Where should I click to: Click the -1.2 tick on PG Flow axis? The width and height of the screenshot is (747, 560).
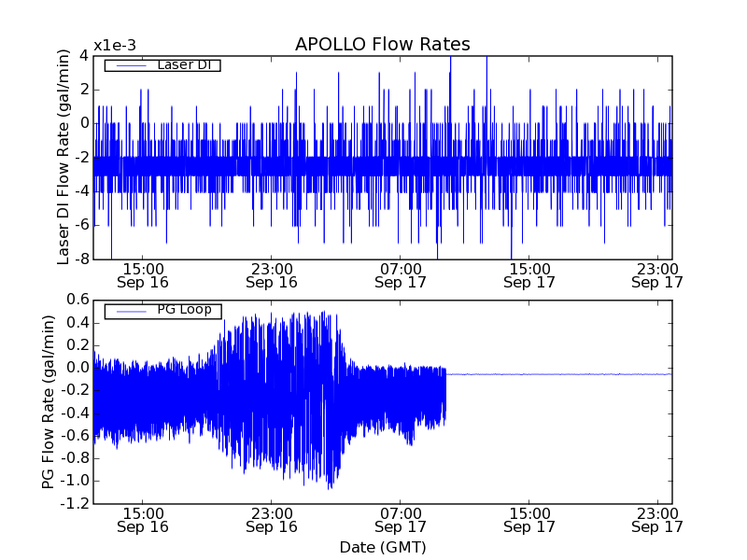click(x=75, y=503)
